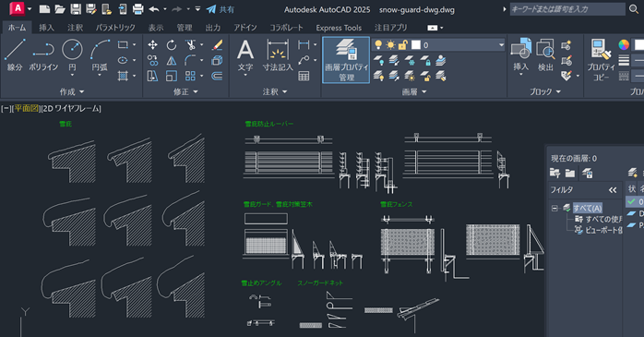Click the プロパティコピー match properties icon
Screen dimensions: 644x337
point(601,59)
